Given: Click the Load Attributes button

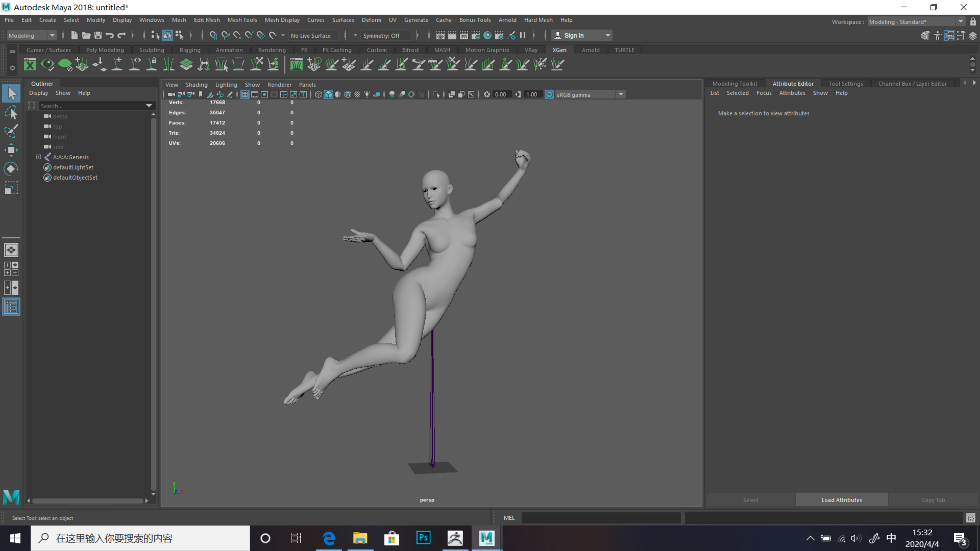Looking at the screenshot, I should tap(841, 500).
